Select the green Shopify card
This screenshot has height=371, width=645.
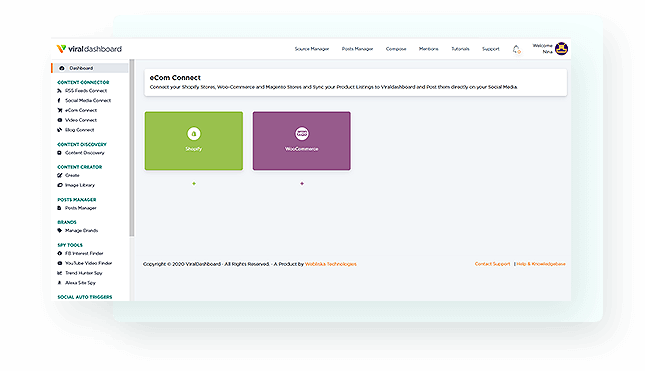[194, 141]
